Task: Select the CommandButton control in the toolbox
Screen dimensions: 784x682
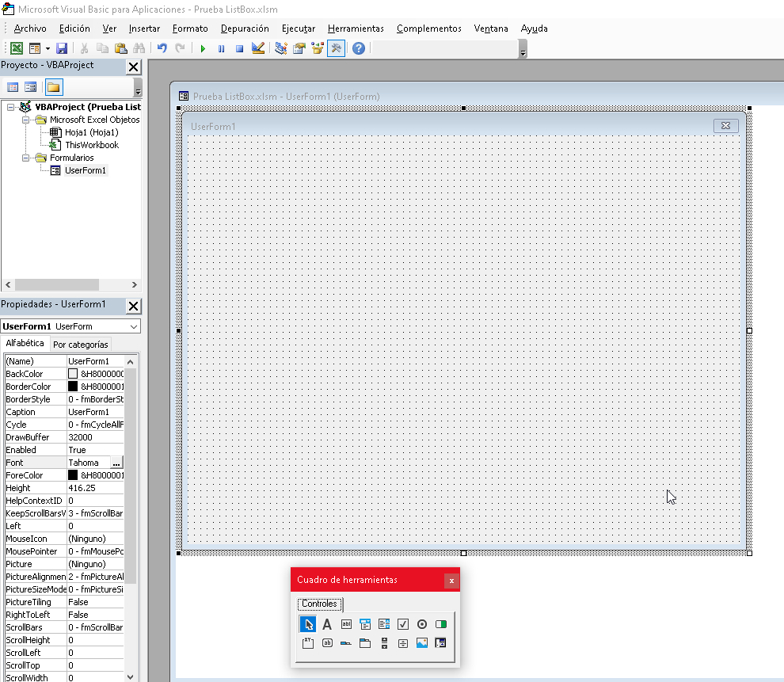Action: coord(327,643)
